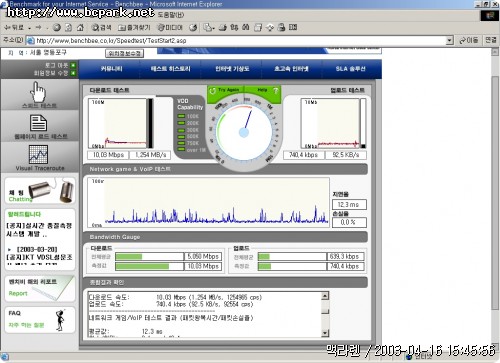This screenshot has width=500, height=363.
Task: Open the Search (검색) toolbar button
Action: click(101, 28)
